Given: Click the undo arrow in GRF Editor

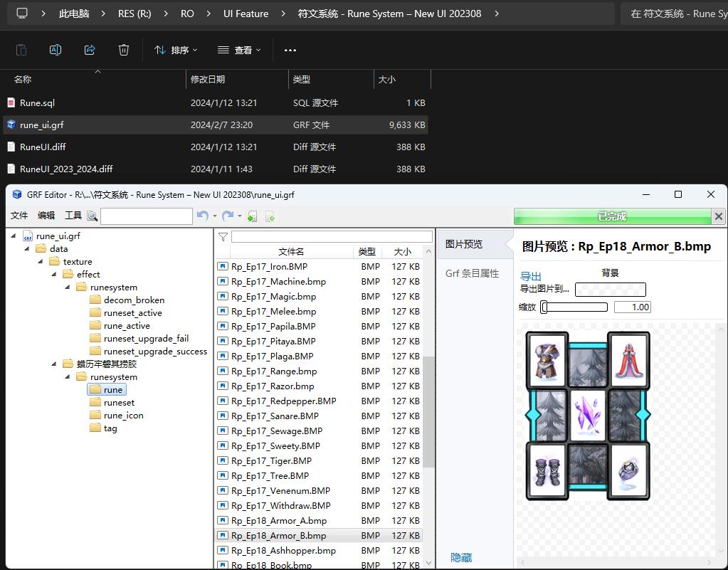Looking at the screenshot, I should coord(202,216).
